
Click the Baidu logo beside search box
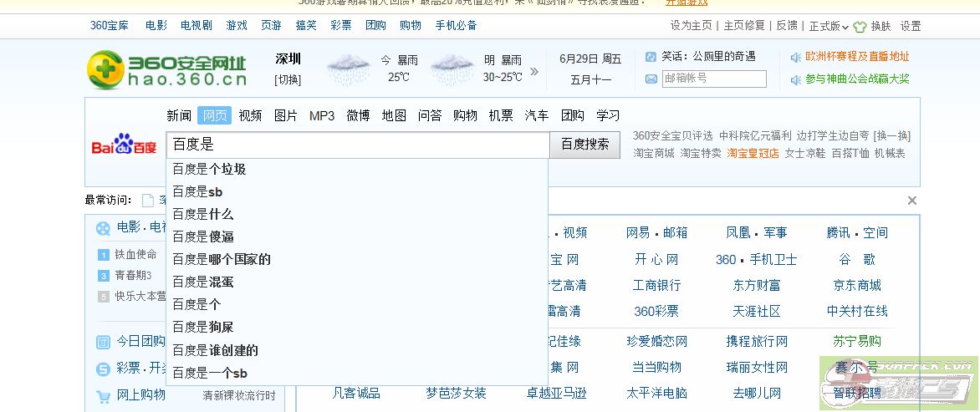click(124, 145)
